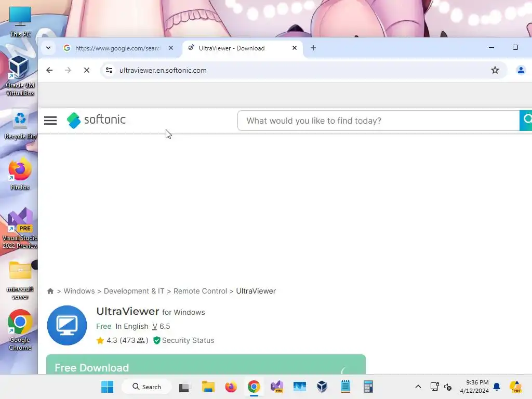Click the forward navigation arrow
532x399 pixels.
click(68, 70)
